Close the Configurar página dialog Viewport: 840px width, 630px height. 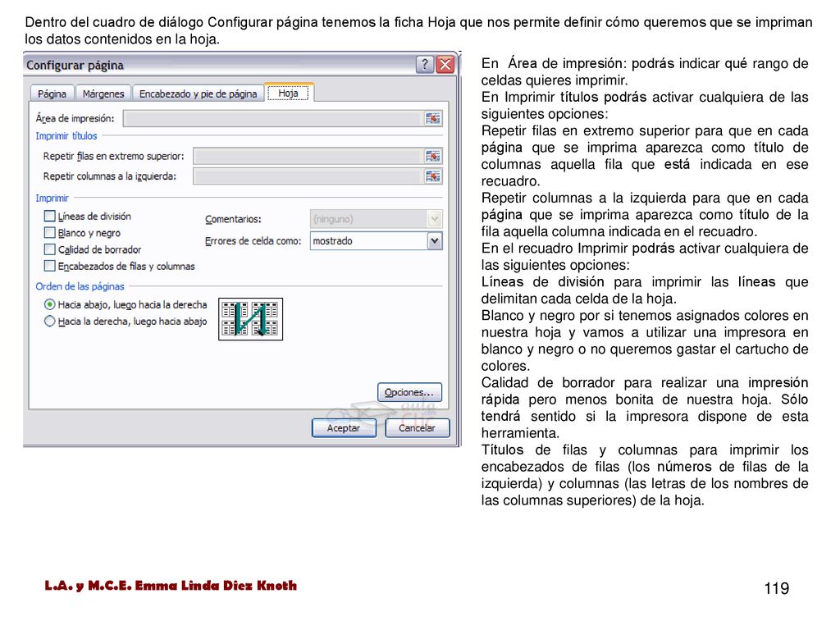tap(445, 65)
